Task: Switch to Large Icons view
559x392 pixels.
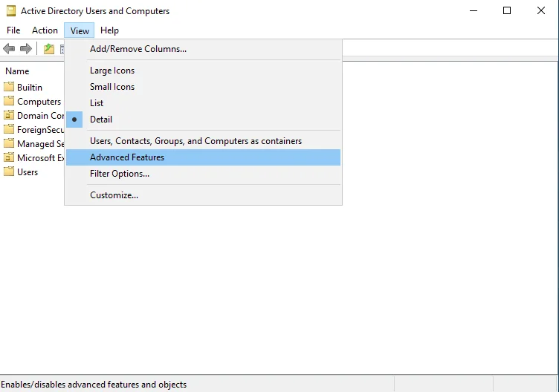Action: (x=203, y=71)
